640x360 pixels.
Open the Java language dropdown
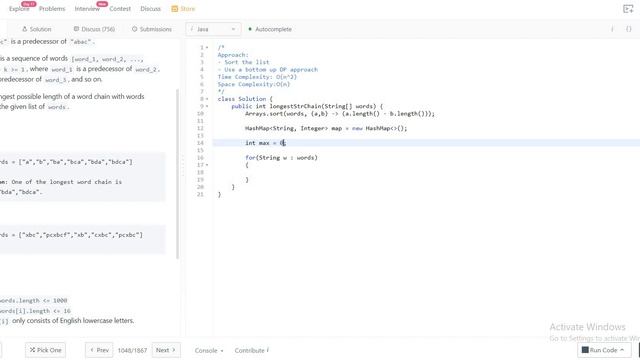coord(213,29)
